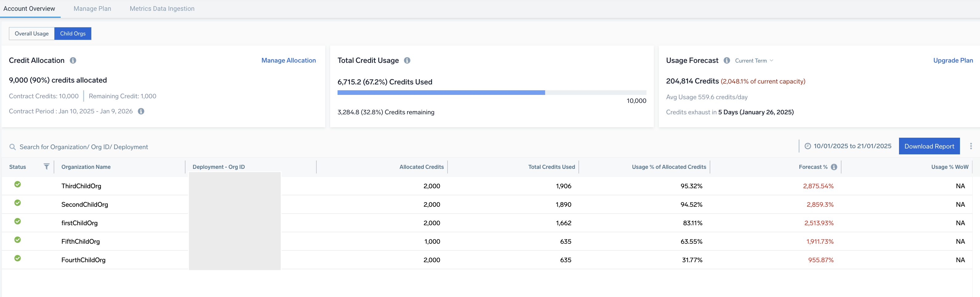Screen dimensions: 980x297
Task: Click the Contract Period info icon
Action: (141, 111)
